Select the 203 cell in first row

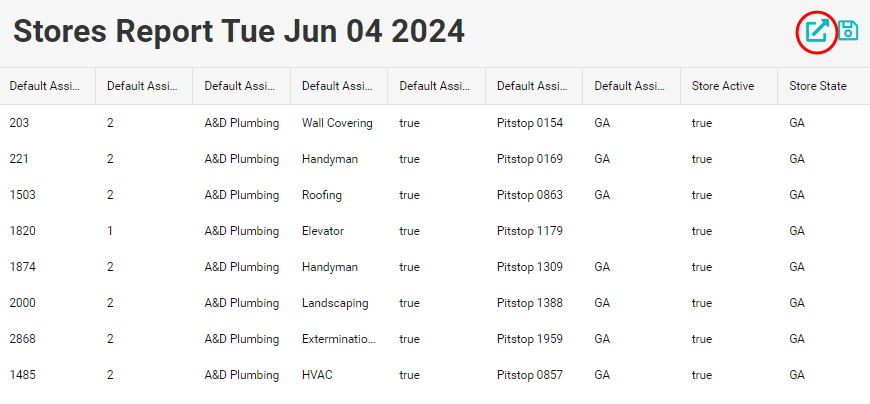tap(20, 123)
